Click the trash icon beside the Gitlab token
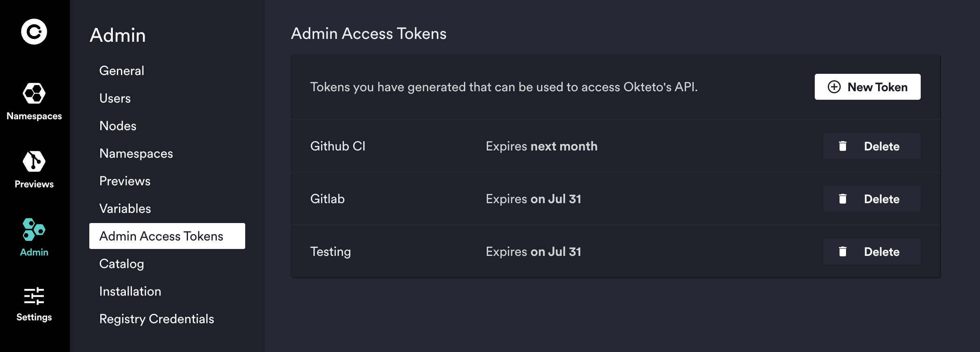This screenshot has height=352, width=980. pyautogui.click(x=842, y=199)
